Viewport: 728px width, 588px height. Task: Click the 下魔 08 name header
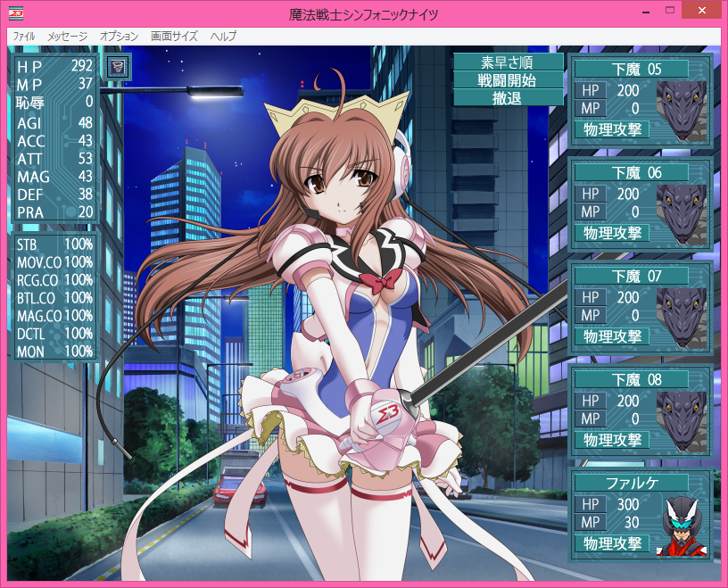click(632, 380)
